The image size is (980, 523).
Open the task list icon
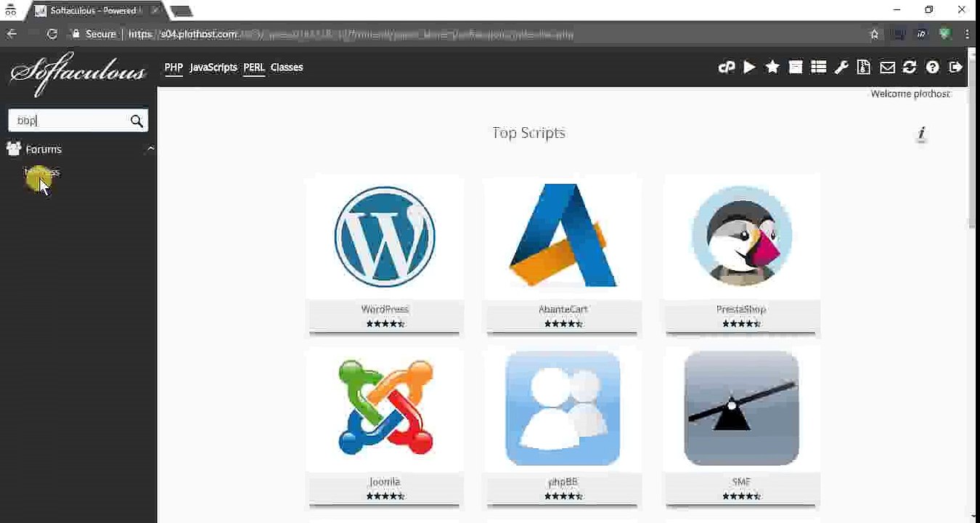pos(819,68)
